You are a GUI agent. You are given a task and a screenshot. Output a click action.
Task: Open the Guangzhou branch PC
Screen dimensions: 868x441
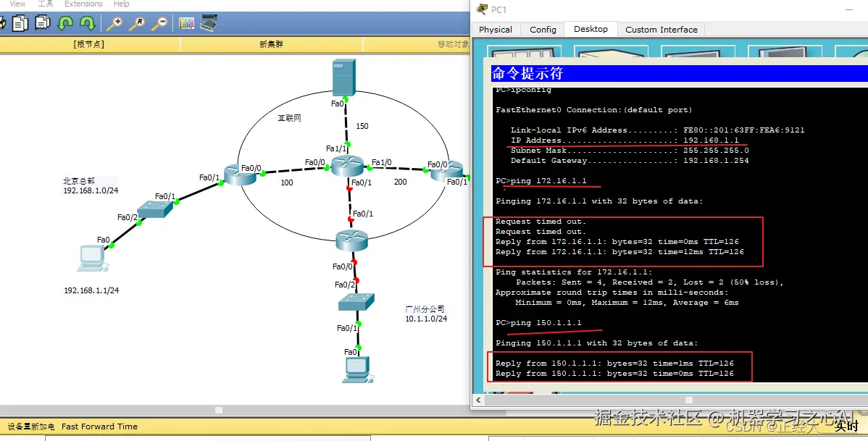[357, 370]
